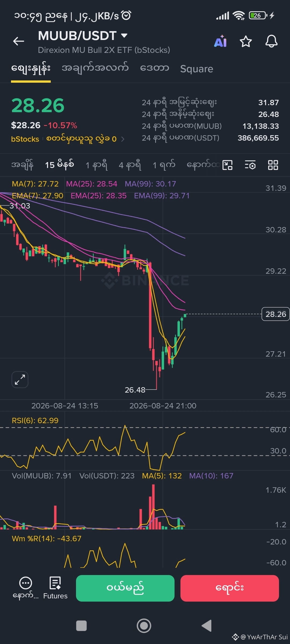Image resolution: width=290 pixels, height=644 pixels.
Task: Click the 28.26 current price label
Action: 275,314
